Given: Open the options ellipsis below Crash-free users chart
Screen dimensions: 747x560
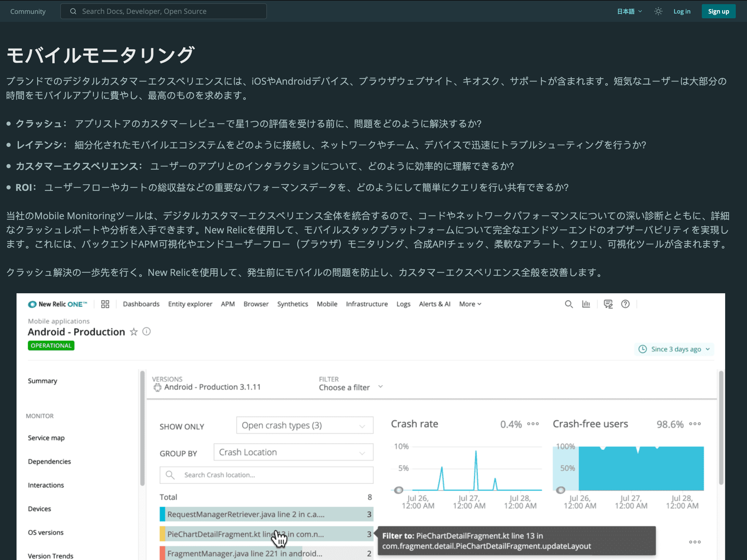Looking at the screenshot, I should coord(695,542).
